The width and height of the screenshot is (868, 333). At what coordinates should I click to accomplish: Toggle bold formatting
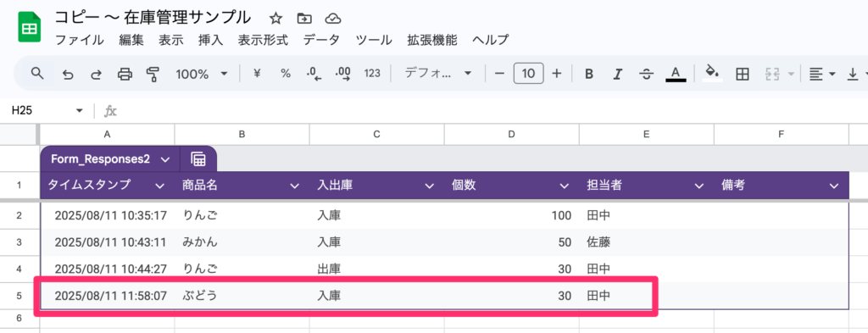[589, 74]
